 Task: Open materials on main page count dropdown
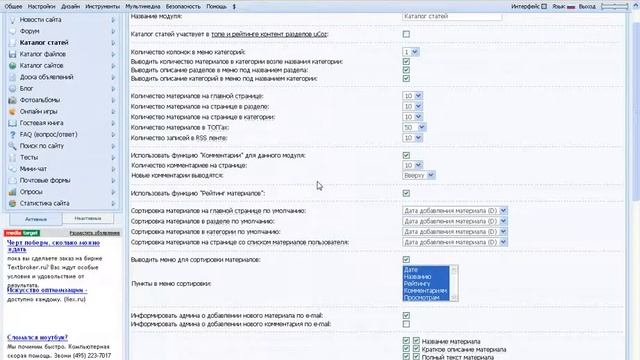click(x=413, y=96)
